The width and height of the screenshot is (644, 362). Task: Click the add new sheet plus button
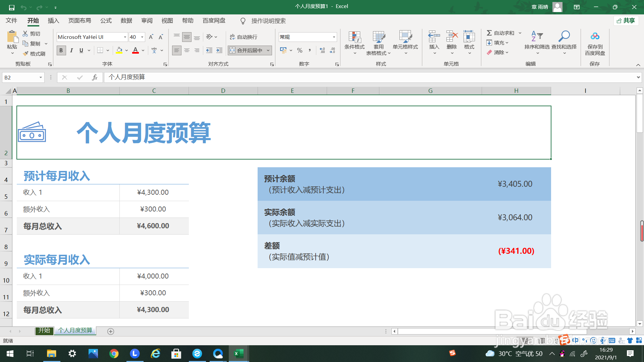point(111,331)
